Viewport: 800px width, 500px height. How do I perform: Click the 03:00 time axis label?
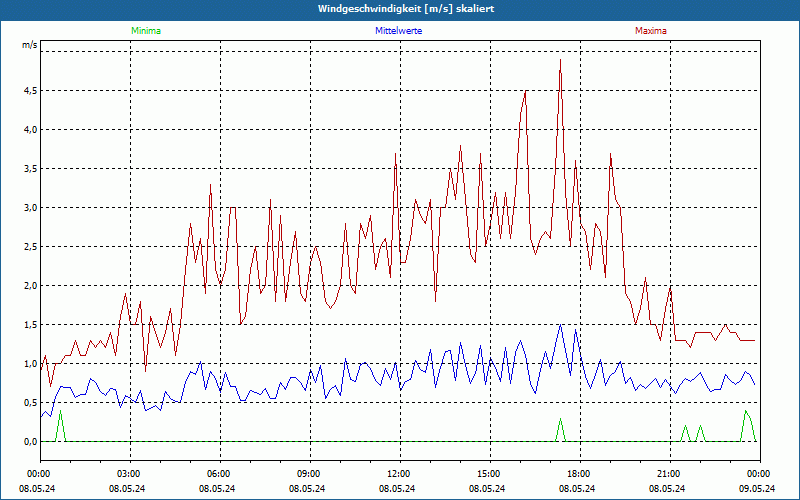(x=130, y=474)
